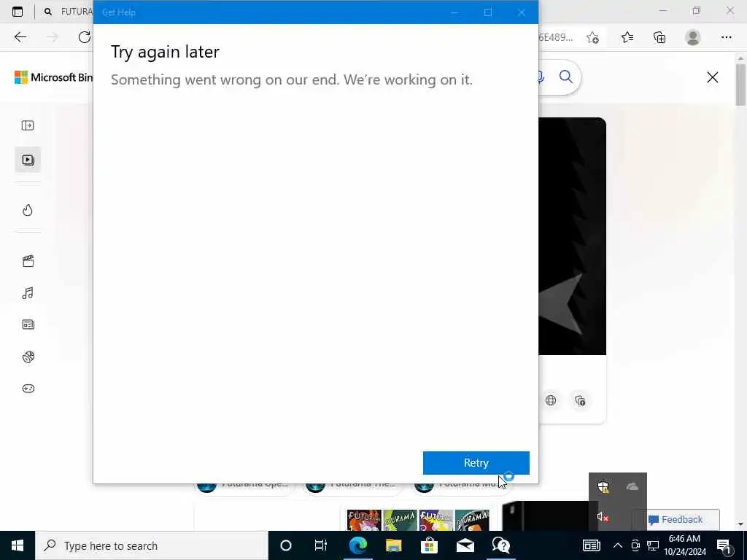This screenshot has width=747, height=560.
Task: Click the Microsoft Bing logo
Action: [53, 77]
